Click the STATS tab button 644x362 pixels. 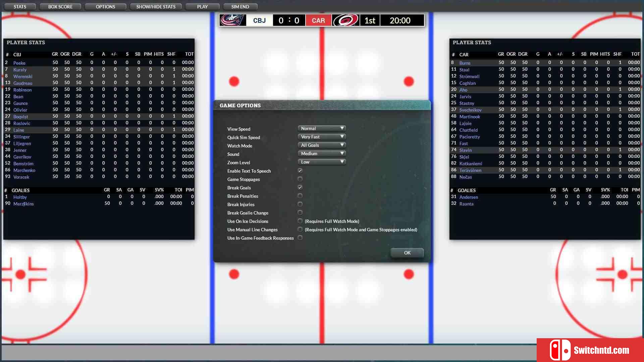click(19, 7)
